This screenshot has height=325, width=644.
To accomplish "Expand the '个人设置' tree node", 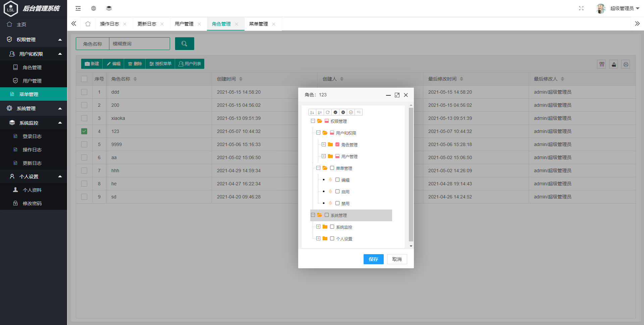I will [318, 238].
